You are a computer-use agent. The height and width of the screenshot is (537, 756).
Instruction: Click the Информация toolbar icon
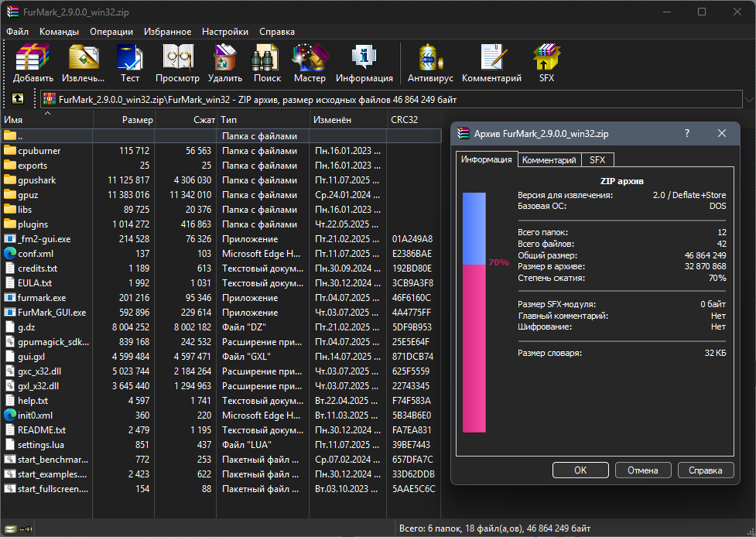(364, 57)
